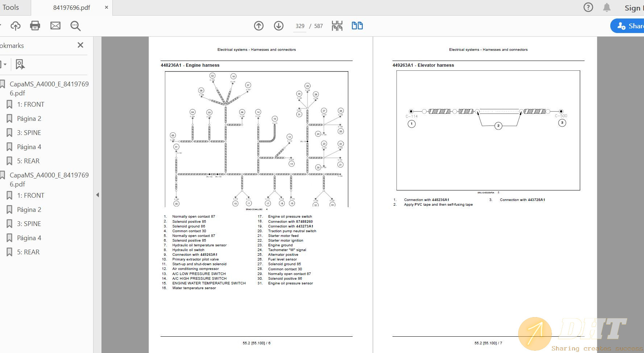Select the new bookmark icon

pos(20,64)
